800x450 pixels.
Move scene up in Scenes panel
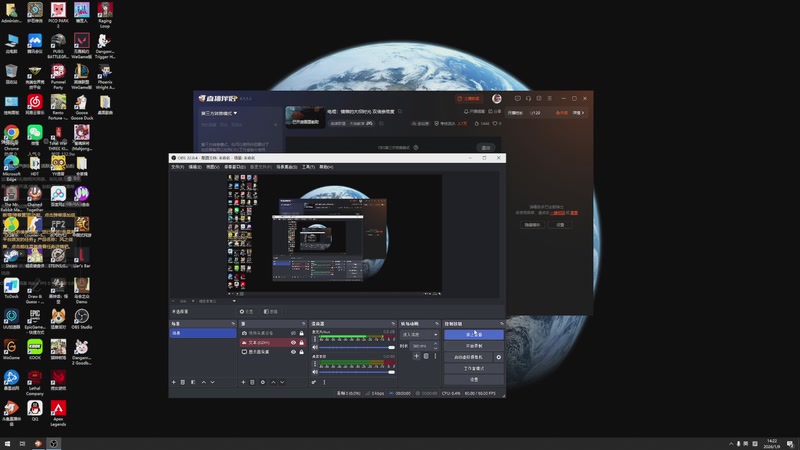(x=204, y=382)
